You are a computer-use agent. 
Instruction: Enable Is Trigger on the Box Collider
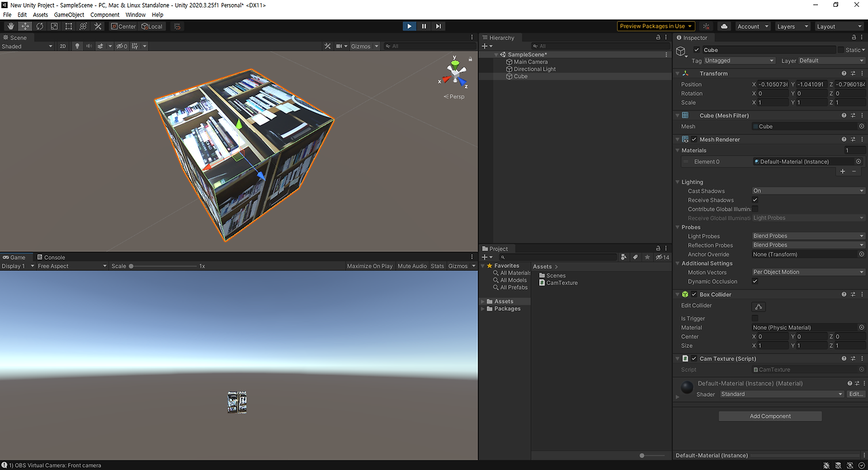tap(754, 318)
